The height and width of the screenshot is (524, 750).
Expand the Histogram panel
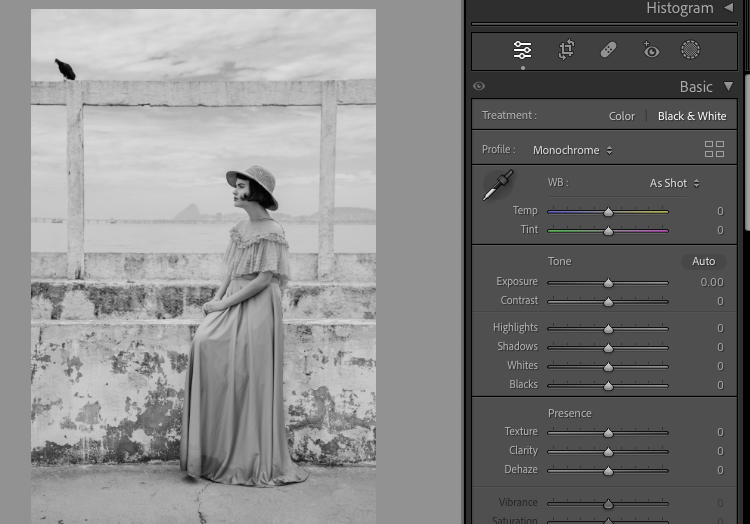[x=729, y=8]
